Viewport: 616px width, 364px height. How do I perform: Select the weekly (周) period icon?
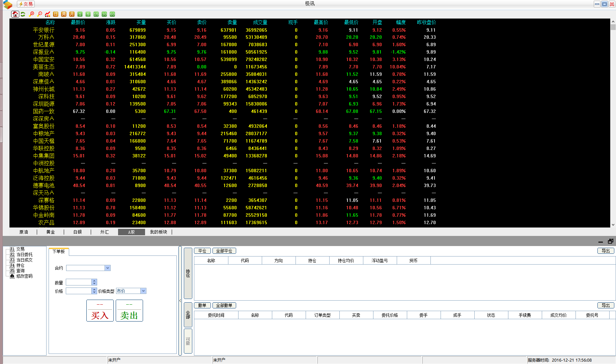click(x=64, y=14)
